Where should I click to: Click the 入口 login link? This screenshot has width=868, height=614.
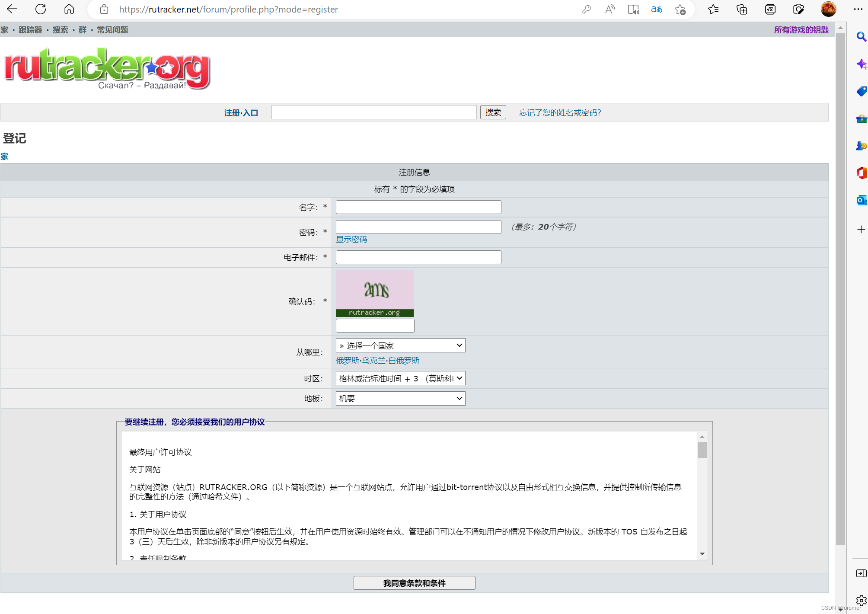tap(250, 113)
